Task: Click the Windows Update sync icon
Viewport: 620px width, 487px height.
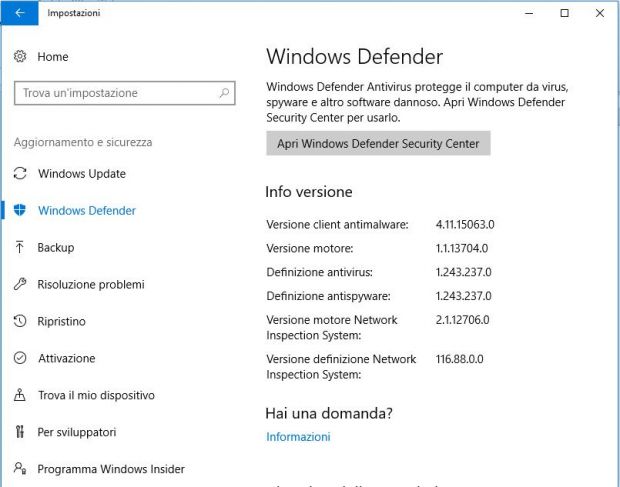Action: 20,174
